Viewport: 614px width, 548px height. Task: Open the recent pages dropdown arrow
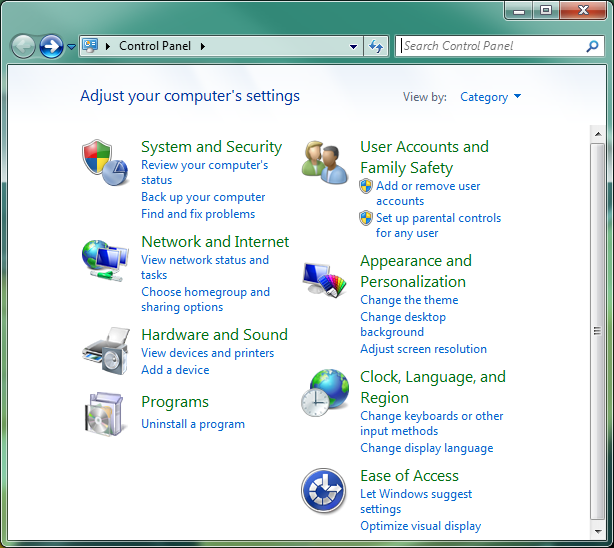71,47
